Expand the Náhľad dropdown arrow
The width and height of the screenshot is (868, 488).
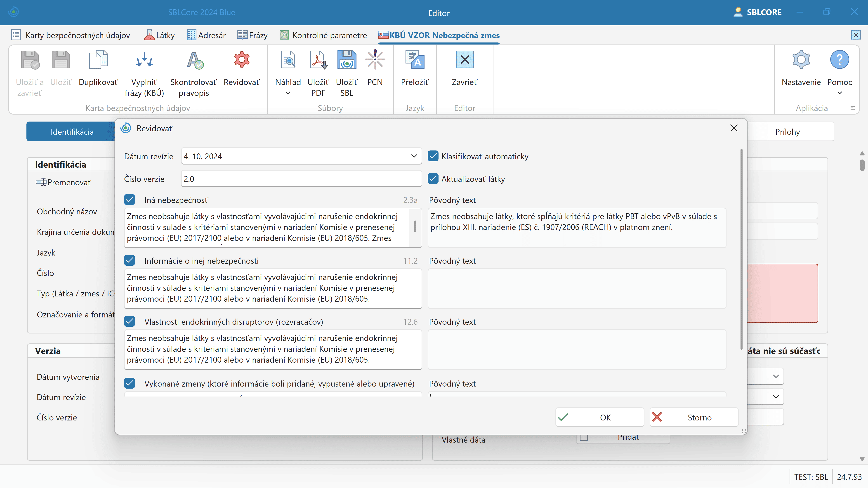click(288, 93)
